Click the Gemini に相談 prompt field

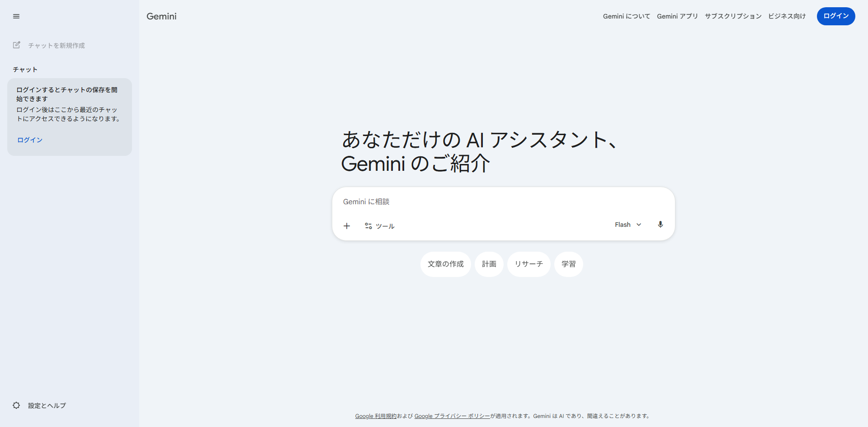click(503, 202)
